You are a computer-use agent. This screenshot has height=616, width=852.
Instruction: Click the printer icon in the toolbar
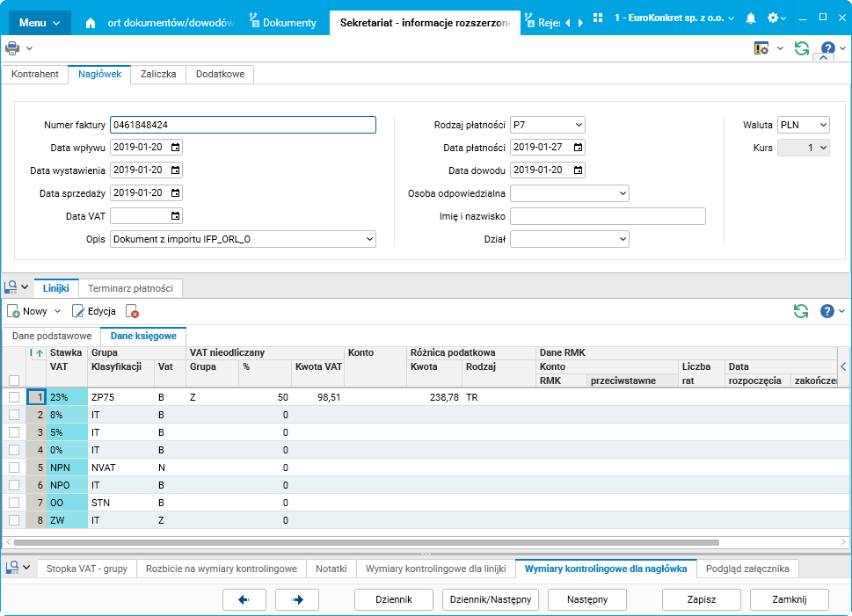click(12, 48)
